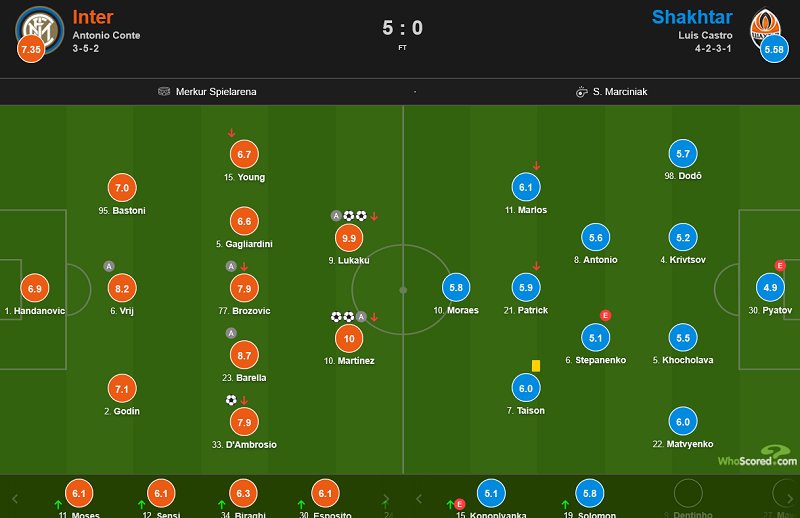Click the stadium icon beside Merkur Spielarena
This screenshot has height=518, width=800.
pos(164,92)
